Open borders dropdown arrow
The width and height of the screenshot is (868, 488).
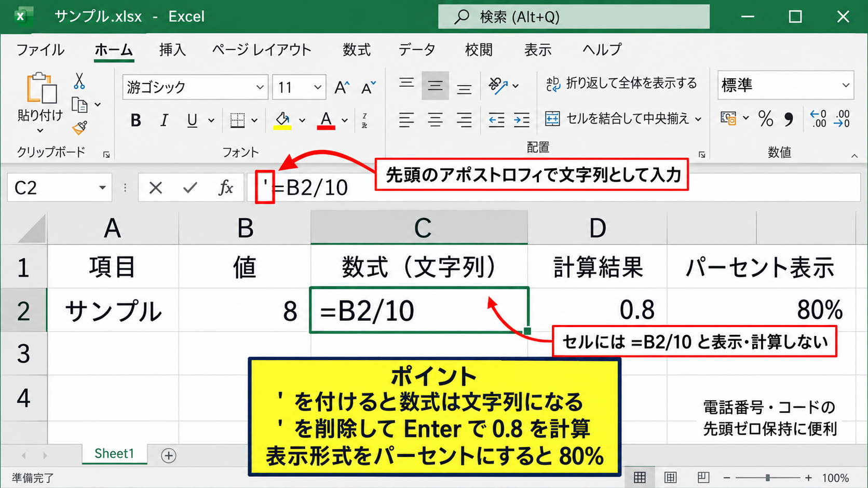point(254,120)
